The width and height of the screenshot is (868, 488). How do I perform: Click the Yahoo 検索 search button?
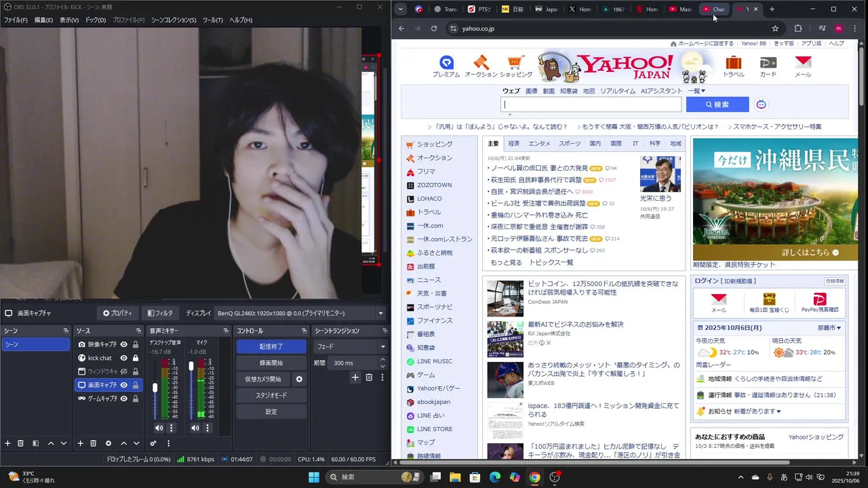(717, 104)
